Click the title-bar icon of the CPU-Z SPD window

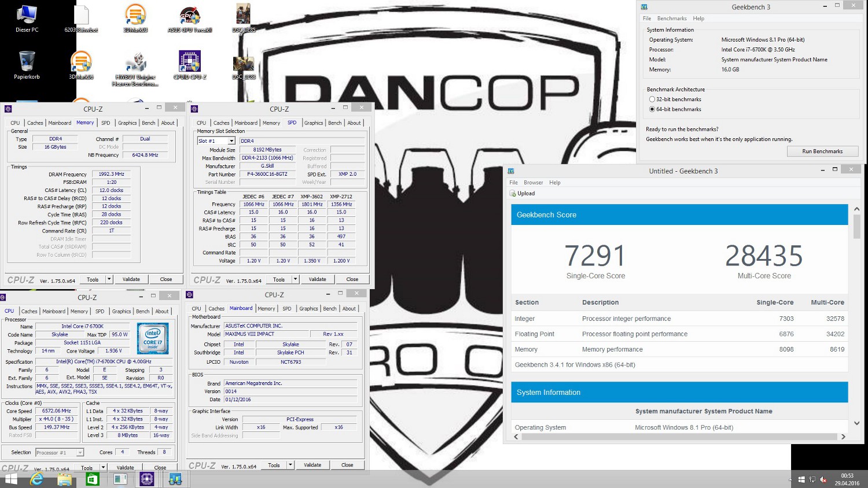point(194,109)
